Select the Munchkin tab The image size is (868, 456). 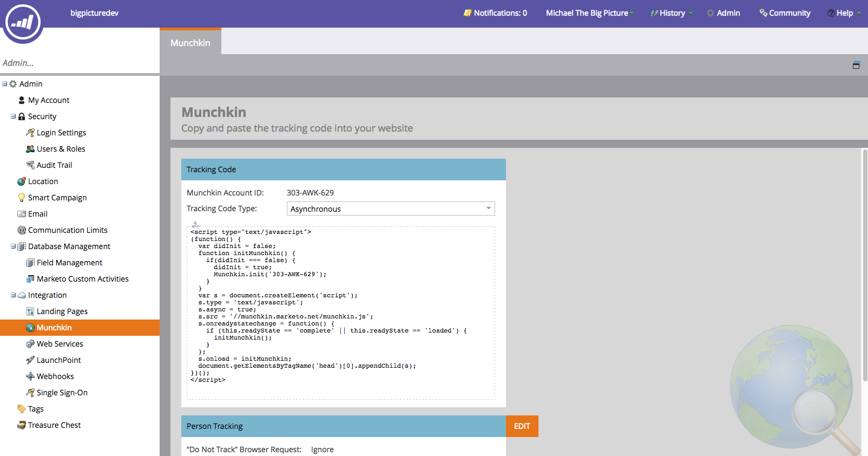190,43
